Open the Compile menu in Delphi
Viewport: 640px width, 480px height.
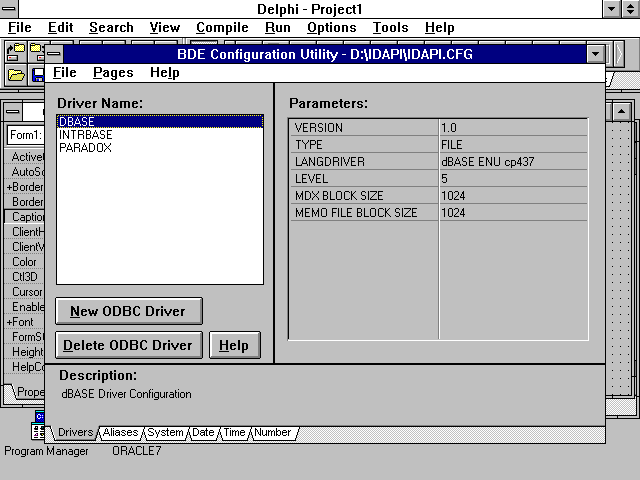[x=222, y=28]
